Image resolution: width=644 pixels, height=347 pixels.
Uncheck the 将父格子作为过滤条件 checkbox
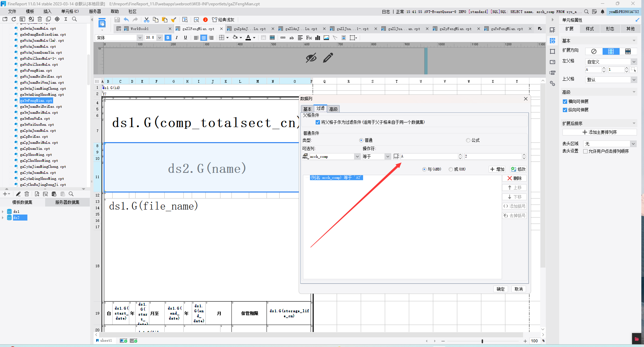point(318,122)
